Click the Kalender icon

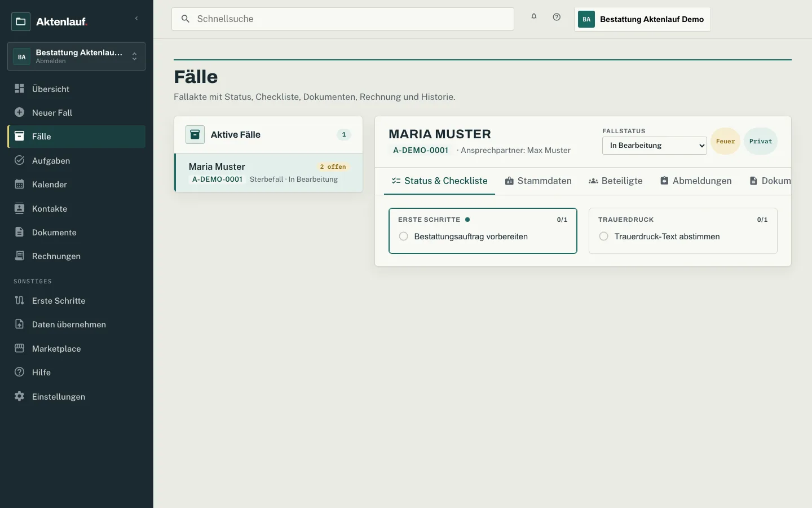pyautogui.click(x=19, y=184)
